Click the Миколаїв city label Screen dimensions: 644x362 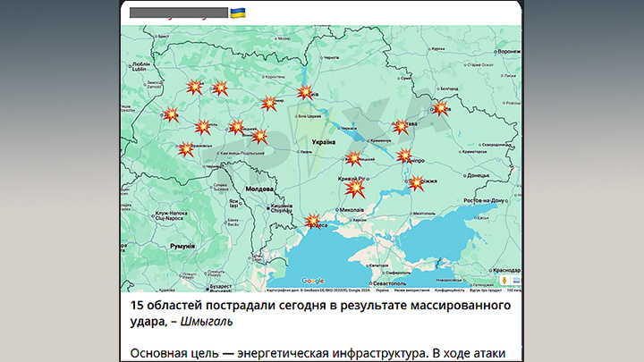[352, 210]
